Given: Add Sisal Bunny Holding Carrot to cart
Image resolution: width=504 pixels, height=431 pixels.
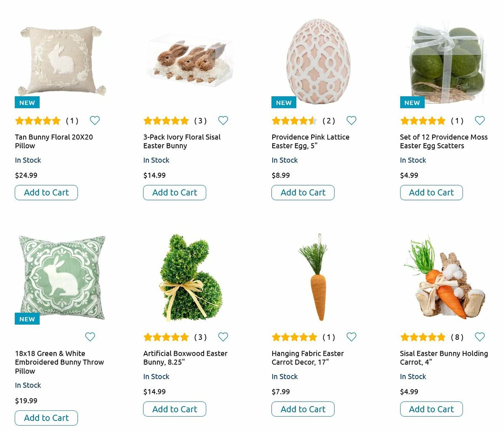Looking at the screenshot, I should (431, 409).
